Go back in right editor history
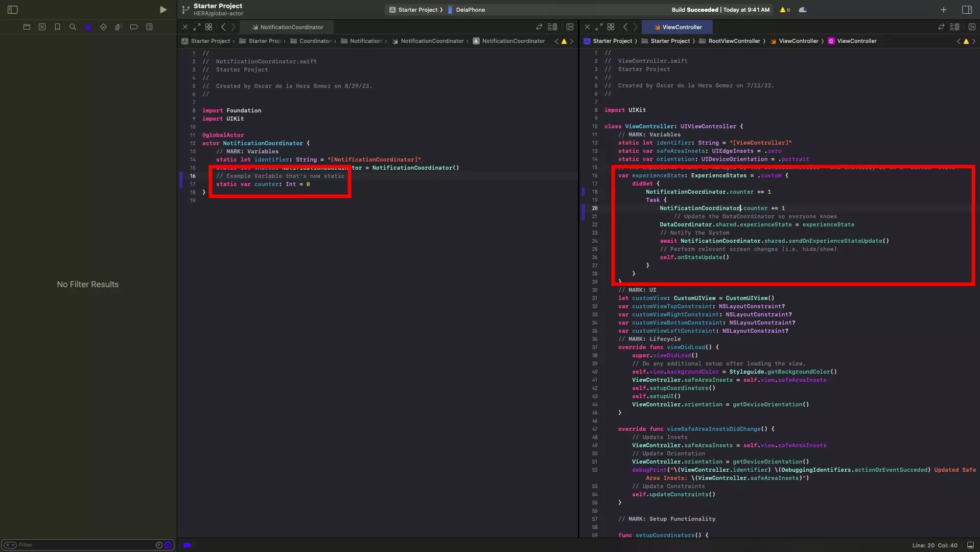 (625, 27)
